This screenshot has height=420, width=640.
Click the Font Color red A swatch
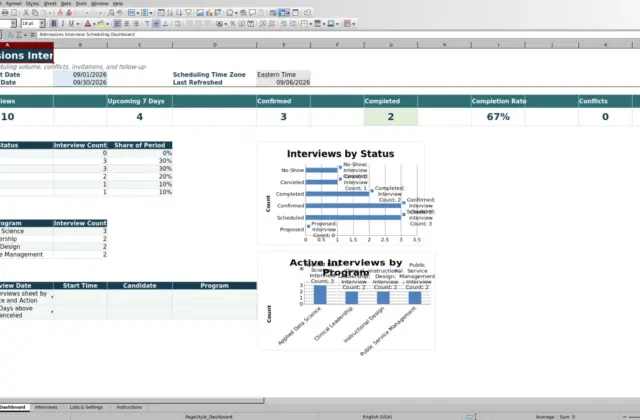[87, 24]
